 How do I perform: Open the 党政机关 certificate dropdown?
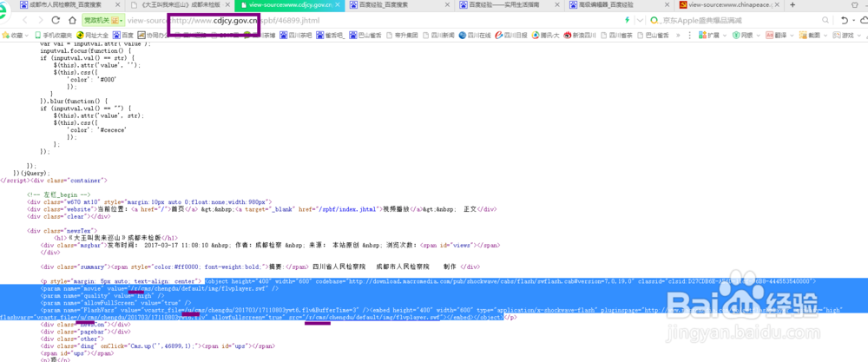click(104, 20)
